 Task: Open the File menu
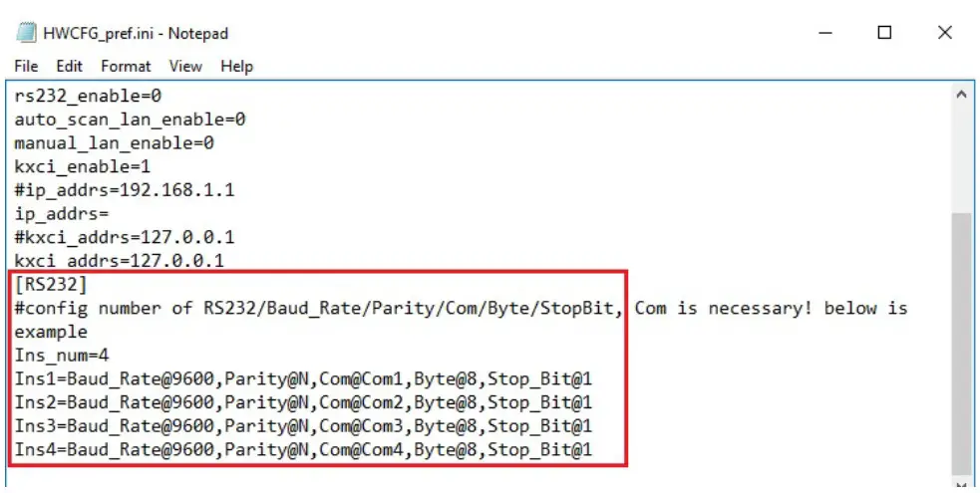point(26,66)
